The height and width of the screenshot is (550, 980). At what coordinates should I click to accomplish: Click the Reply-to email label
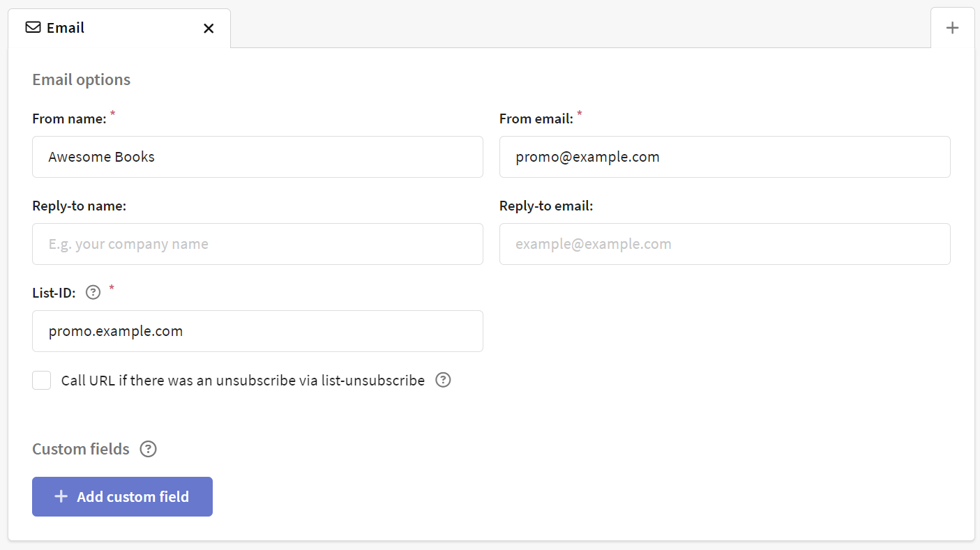click(x=546, y=206)
